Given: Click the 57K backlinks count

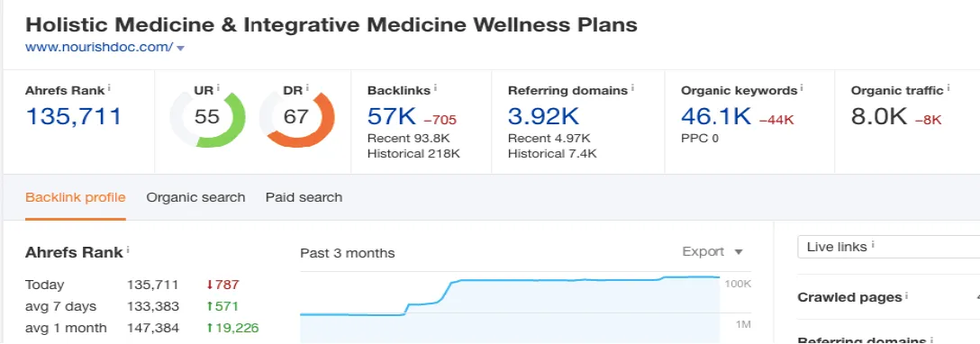Looking at the screenshot, I should (x=391, y=116).
